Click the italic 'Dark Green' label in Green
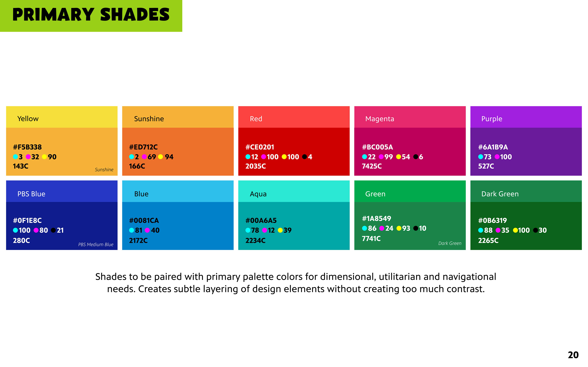This screenshot has height=367, width=588. (450, 243)
